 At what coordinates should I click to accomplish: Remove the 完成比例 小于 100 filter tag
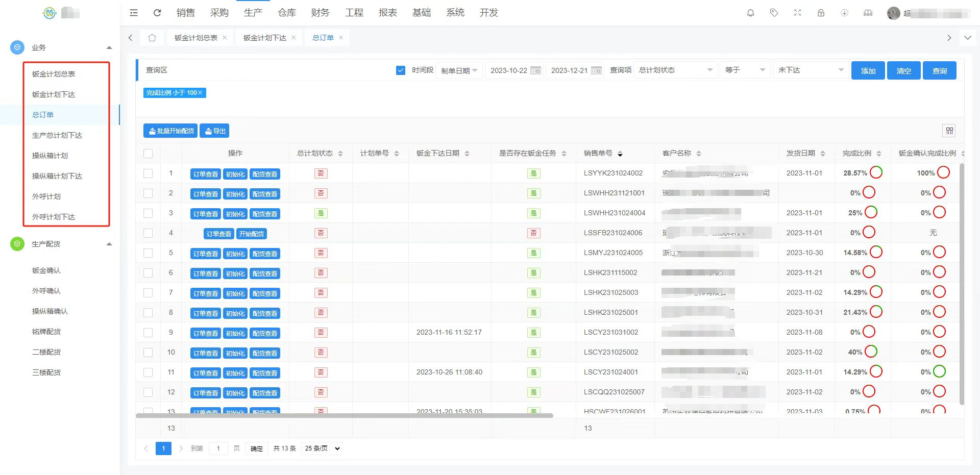200,93
